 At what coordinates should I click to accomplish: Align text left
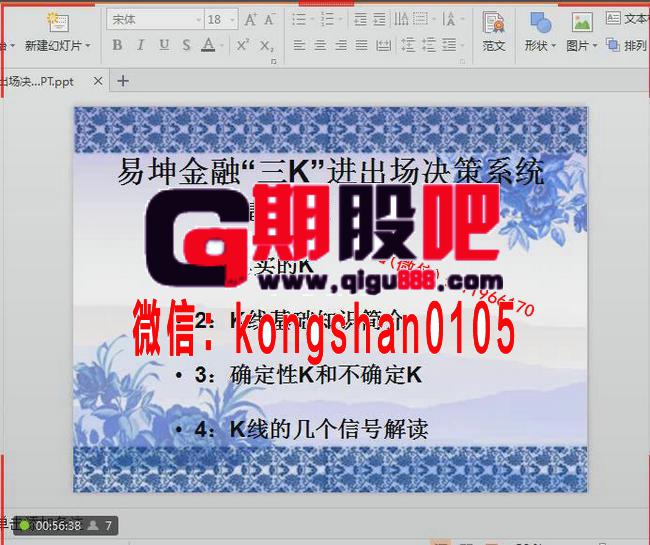[299, 45]
